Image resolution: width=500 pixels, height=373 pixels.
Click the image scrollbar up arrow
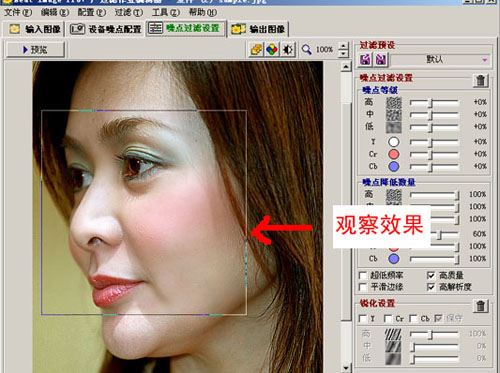coord(346,67)
